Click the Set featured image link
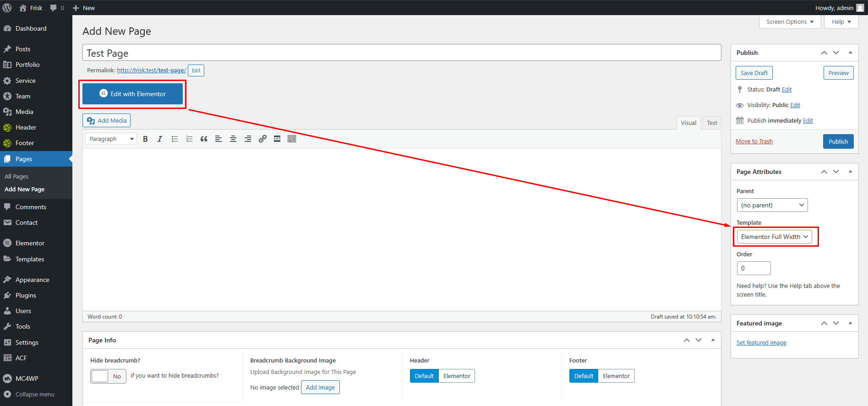 761,343
